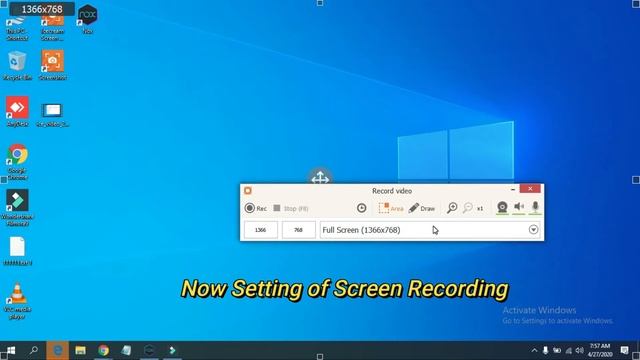This screenshot has height=360, width=640.
Task: Open the Windows Start menu
Action: pos(11,350)
